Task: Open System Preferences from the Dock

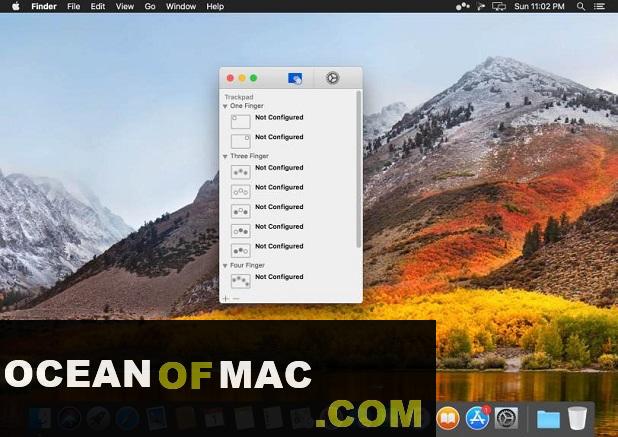Action: click(x=506, y=418)
